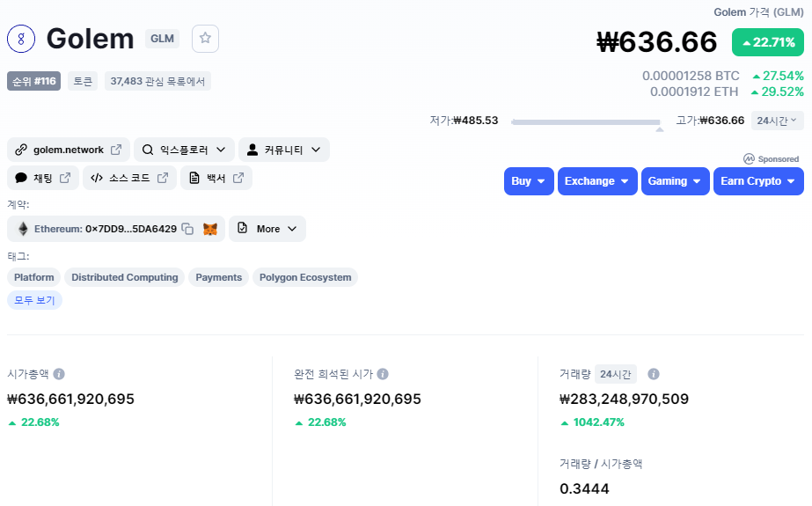Copy the Ethereum contract address
This screenshot has height=506, width=812.
tap(187, 229)
